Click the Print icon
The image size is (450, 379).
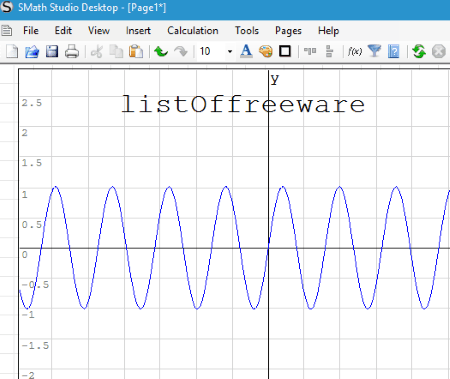[x=72, y=52]
